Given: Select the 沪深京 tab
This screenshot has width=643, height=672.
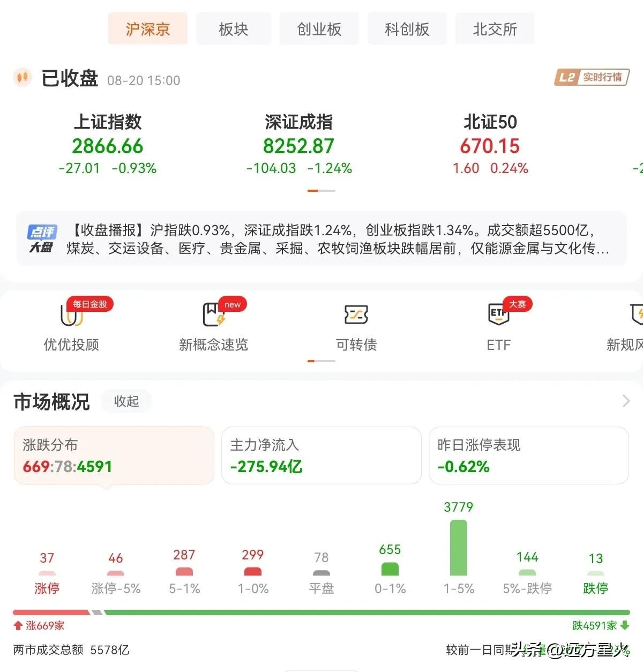Looking at the screenshot, I should tap(148, 29).
